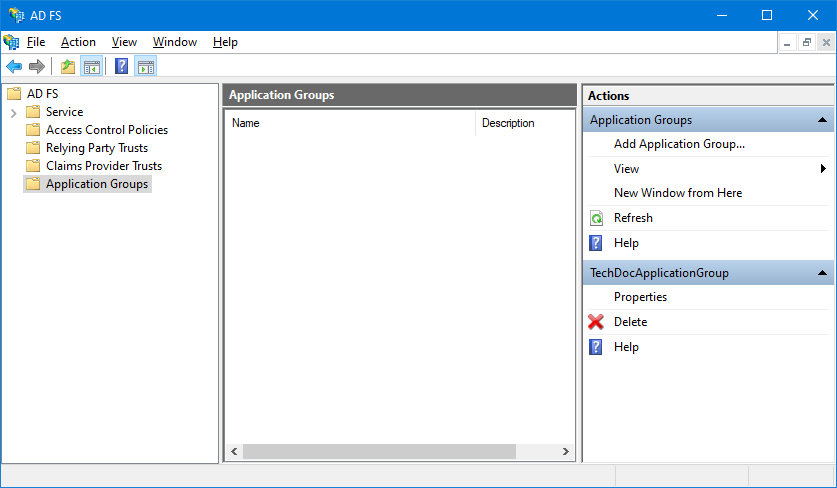Image resolution: width=837 pixels, height=488 pixels.
Task: Select the AD FS root tree node
Action: coord(43,94)
